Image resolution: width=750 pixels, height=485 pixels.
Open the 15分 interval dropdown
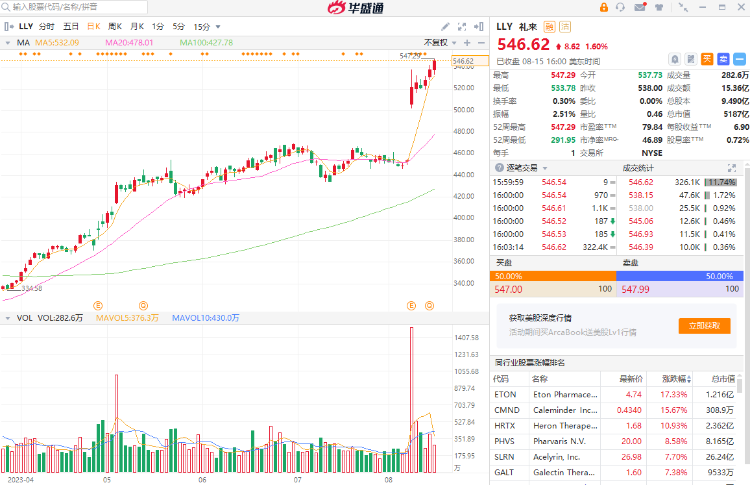206,26
